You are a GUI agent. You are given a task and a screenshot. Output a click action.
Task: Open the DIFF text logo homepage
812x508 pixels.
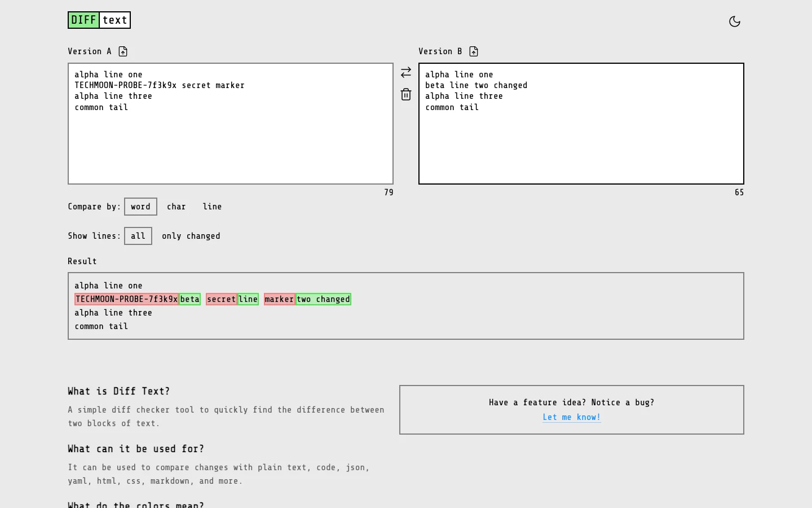click(x=99, y=20)
